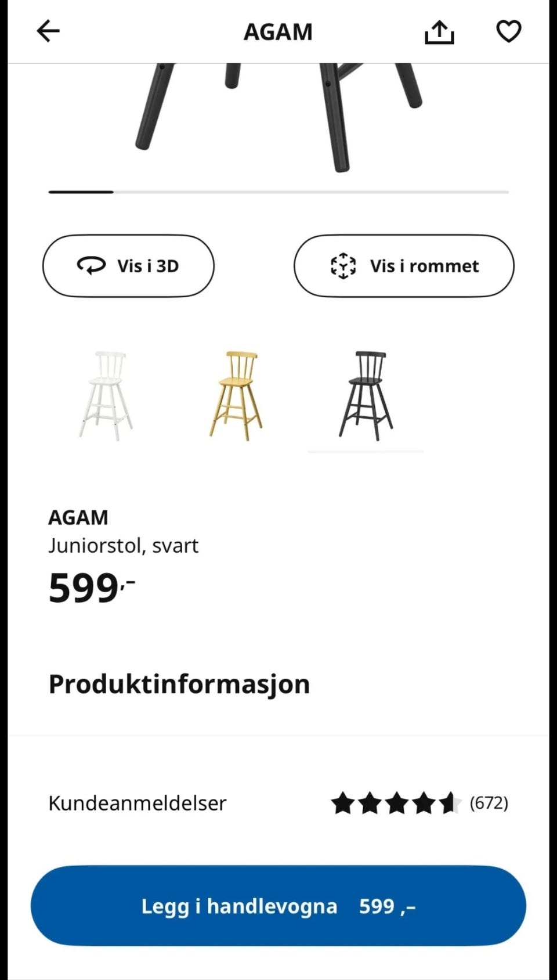Viewport: 557px width, 980px height.
Task: Add to cart with Legg i handlevogna
Action: tap(278, 906)
